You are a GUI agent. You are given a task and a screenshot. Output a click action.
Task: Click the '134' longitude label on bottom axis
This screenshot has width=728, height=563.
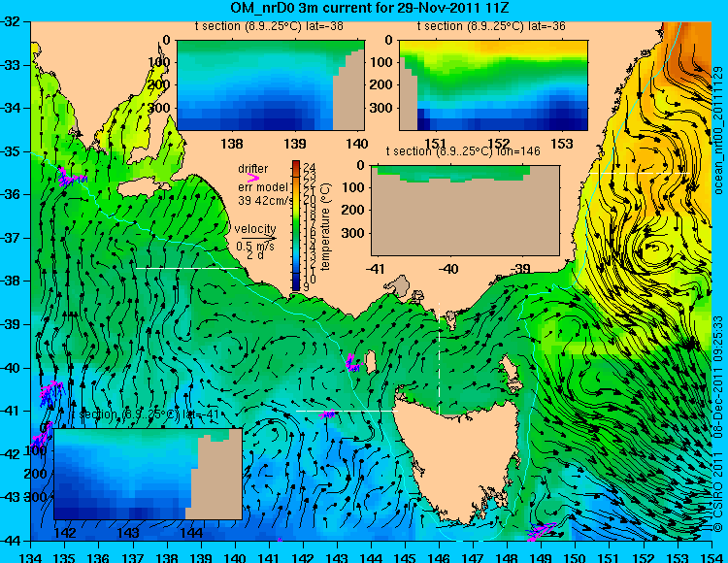(x=31, y=557)
